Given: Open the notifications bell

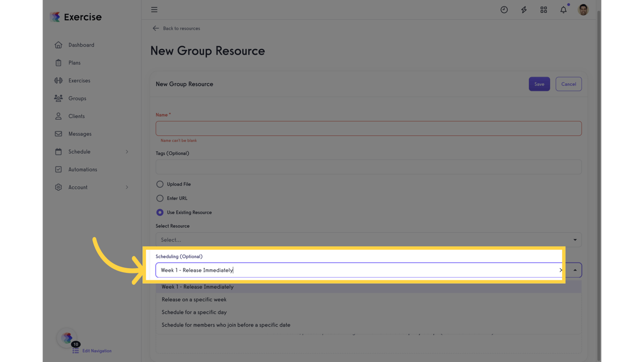Looking at the screenshot, I should [563, 10].
